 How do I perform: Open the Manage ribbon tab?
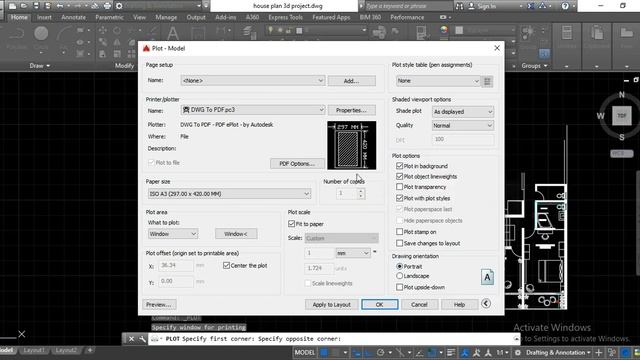click(166, 18)
